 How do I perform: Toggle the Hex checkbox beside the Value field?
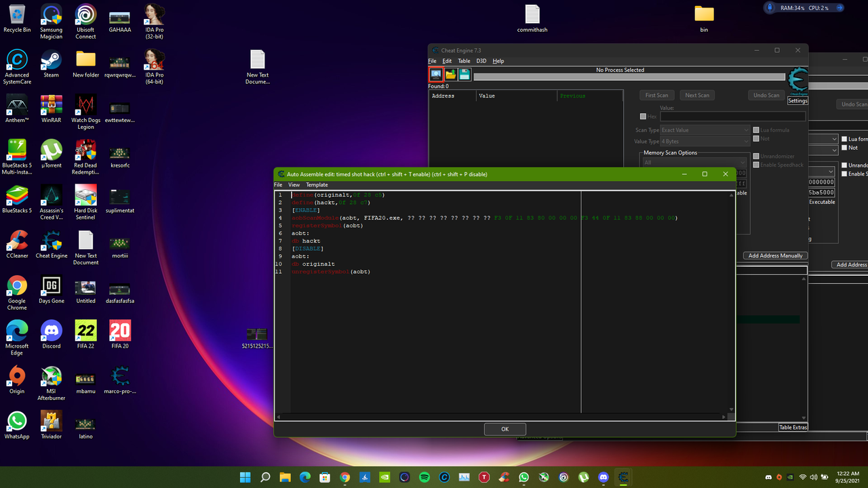pyautogui.click(x=643, y=117)
